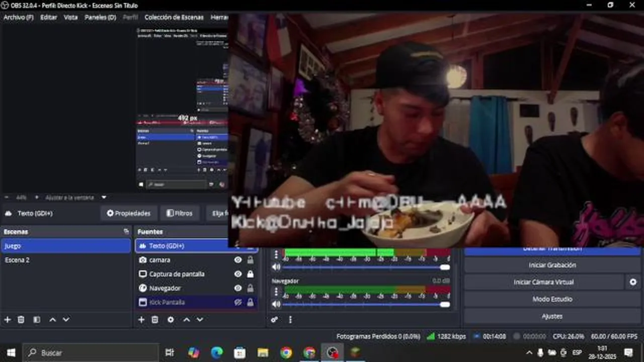Select Escena 2 scene
644x362 pixels.
click(x=66, y=260)
